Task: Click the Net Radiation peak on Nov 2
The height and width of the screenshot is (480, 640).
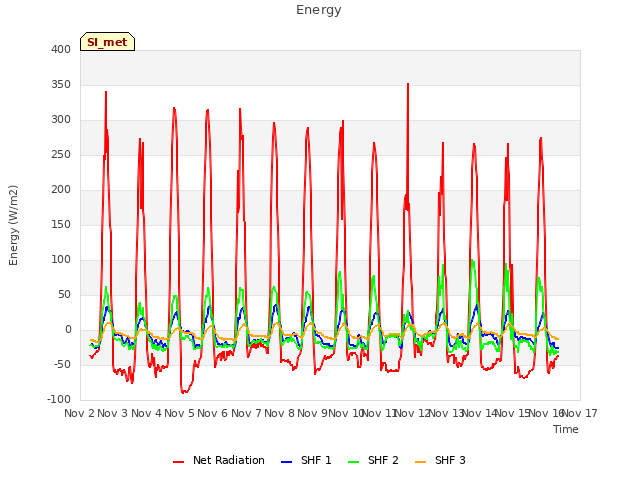Action: [x=106, y=92]
